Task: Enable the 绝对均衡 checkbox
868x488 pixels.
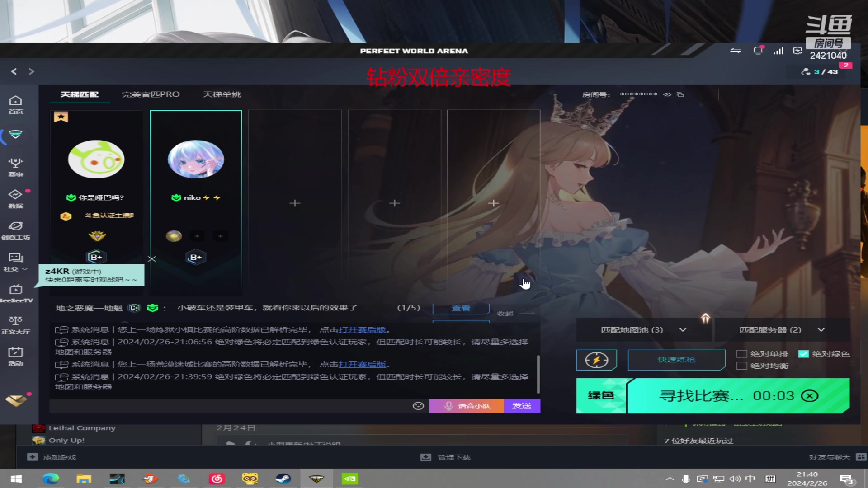Action: 742,366
